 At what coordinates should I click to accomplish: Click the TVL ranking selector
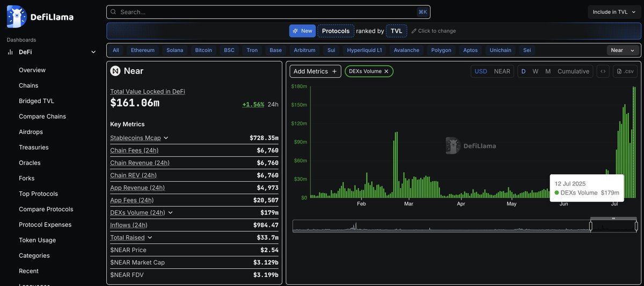pos(397,31)
